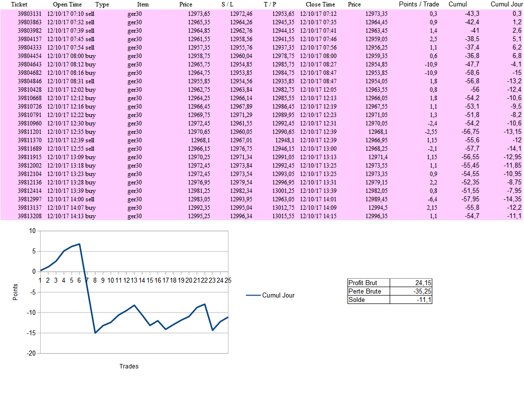Image resolution: width=524 pixels, height=420 pixels.
Task: Select open price 12973,65
Action: (199, 14)
